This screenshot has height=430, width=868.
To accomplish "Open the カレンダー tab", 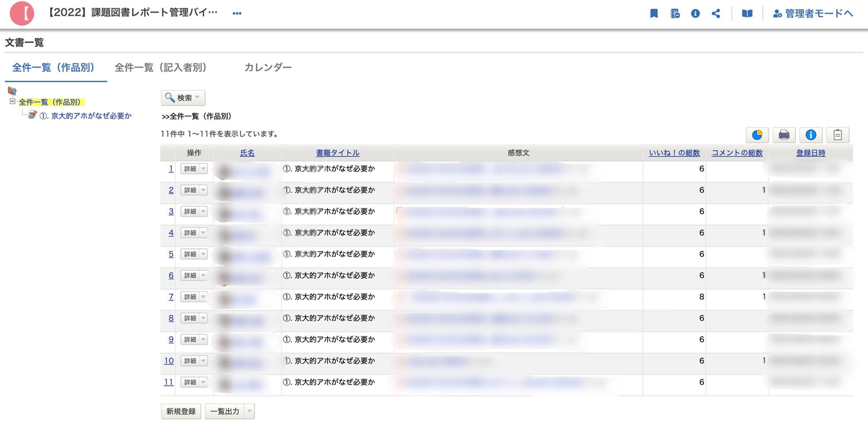I will click(268, 68).
